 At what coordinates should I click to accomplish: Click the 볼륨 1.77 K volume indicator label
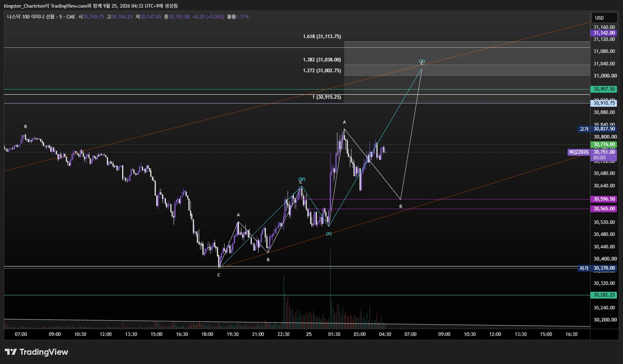[238, 17]
